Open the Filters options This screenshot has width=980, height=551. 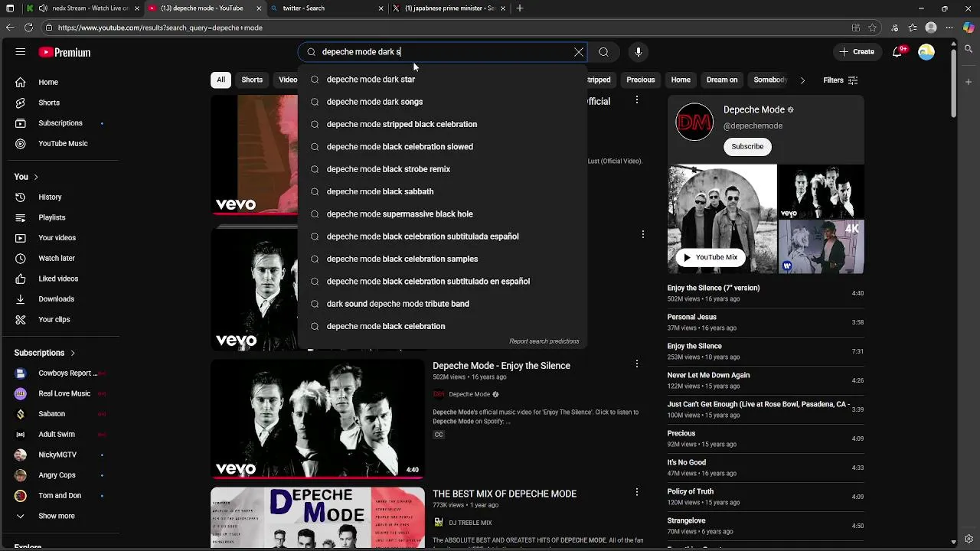point(841,80)
